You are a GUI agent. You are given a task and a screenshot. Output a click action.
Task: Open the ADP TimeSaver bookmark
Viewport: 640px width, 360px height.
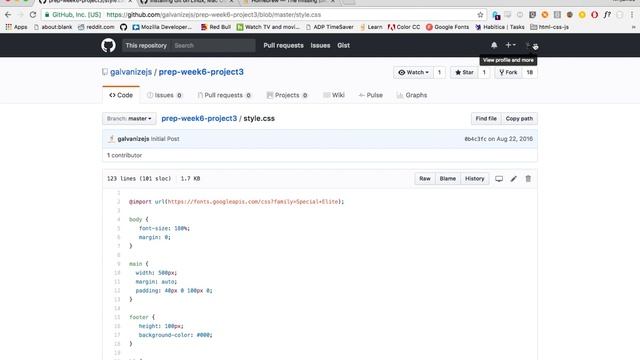[329, 27]
